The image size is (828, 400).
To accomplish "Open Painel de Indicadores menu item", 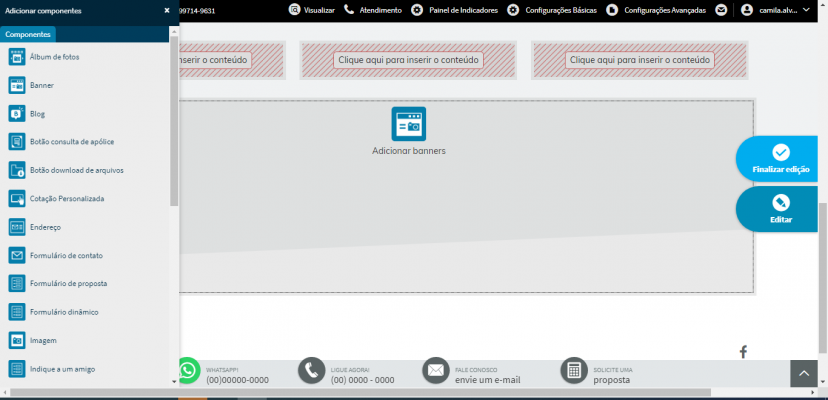I will pos(455,10).
